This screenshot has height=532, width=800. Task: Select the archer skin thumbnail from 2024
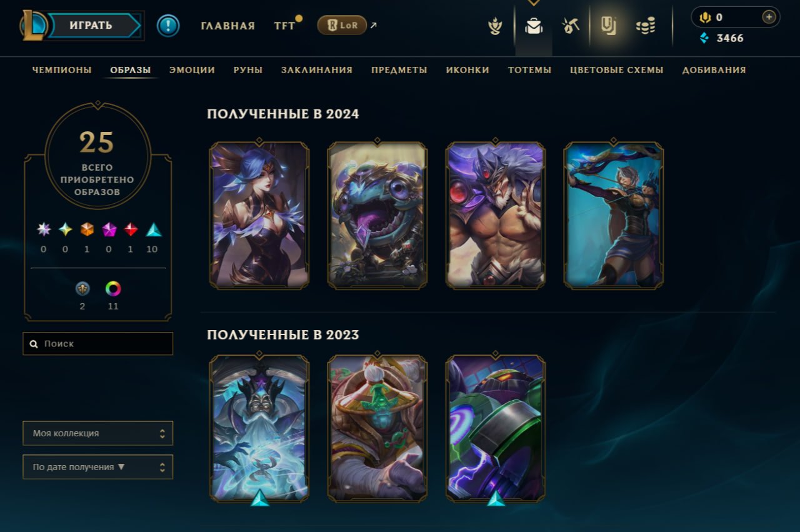pyautogui.click(x=614, y=216)
